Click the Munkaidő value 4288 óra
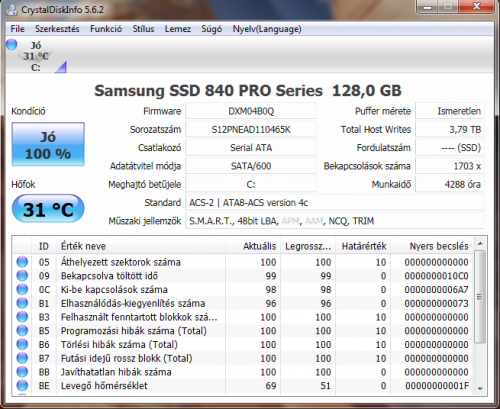This screenshot has height=409, width=500. pos(450,184)
